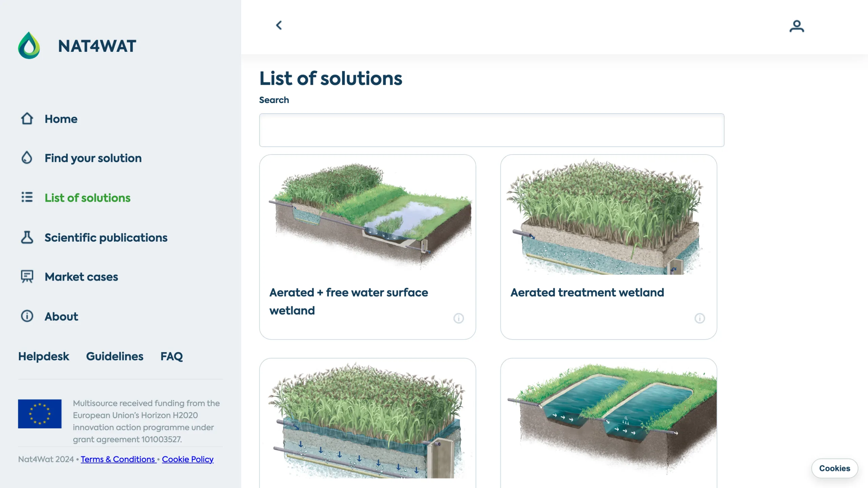Click the 'Aerated + free water surface wetland' title

pos(349,301)
